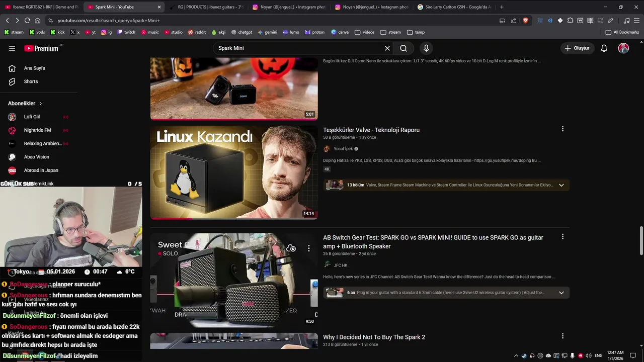
Task: Click the DJI Osmo Nano video thumbnail
Action: click(x=234, y=88)
